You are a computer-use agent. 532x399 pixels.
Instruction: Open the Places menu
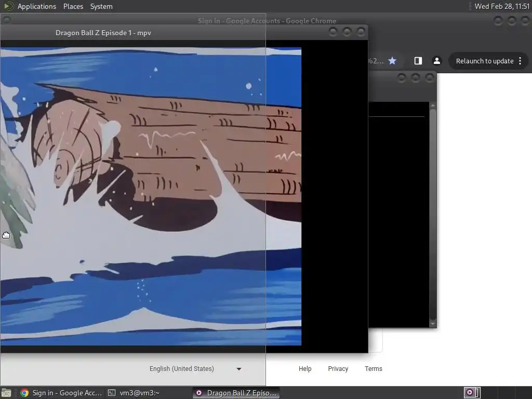click(x=73, y=6)
